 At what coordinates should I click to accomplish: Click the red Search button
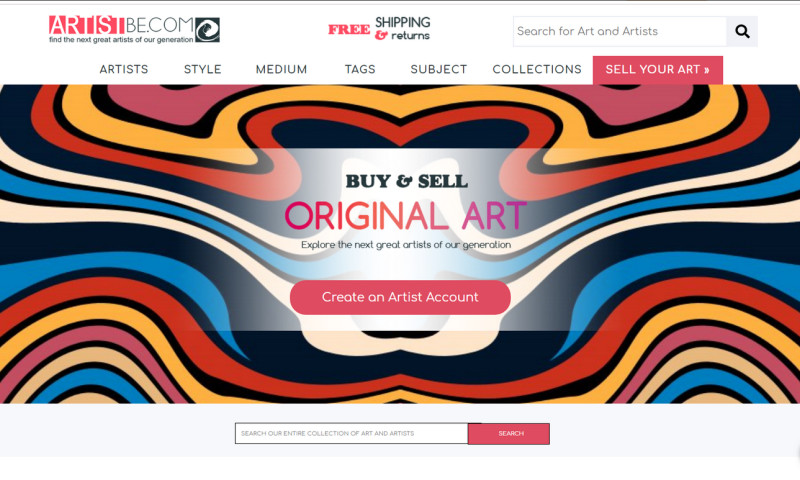(509, 434)
